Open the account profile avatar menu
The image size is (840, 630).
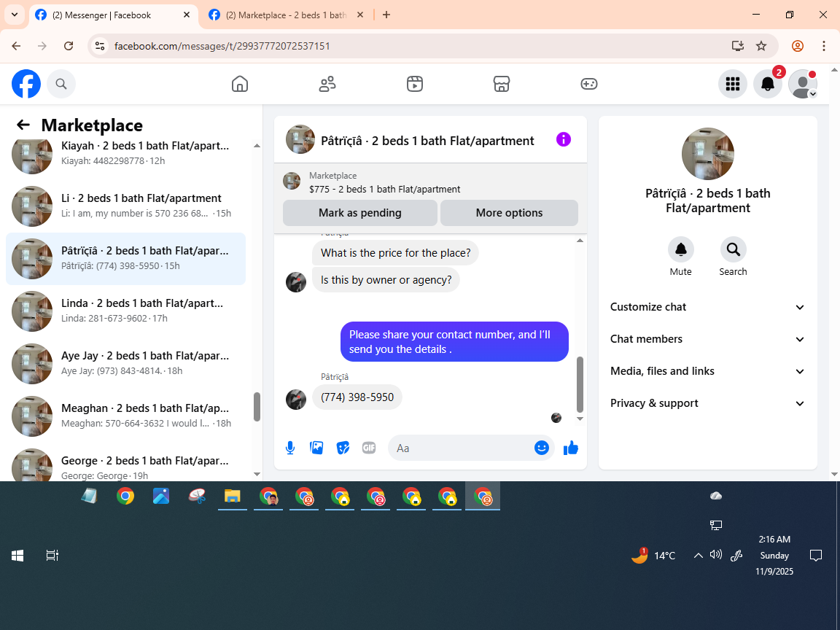tap(803, 84)
